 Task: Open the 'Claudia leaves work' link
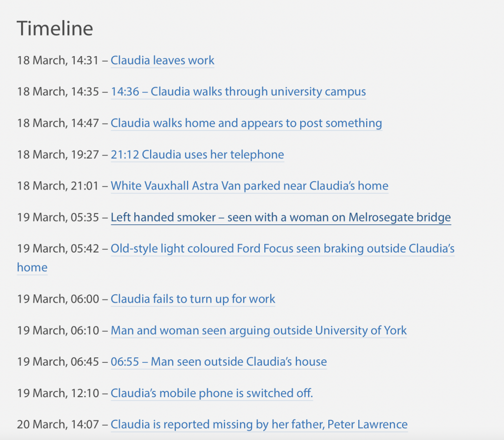[162, 61]
